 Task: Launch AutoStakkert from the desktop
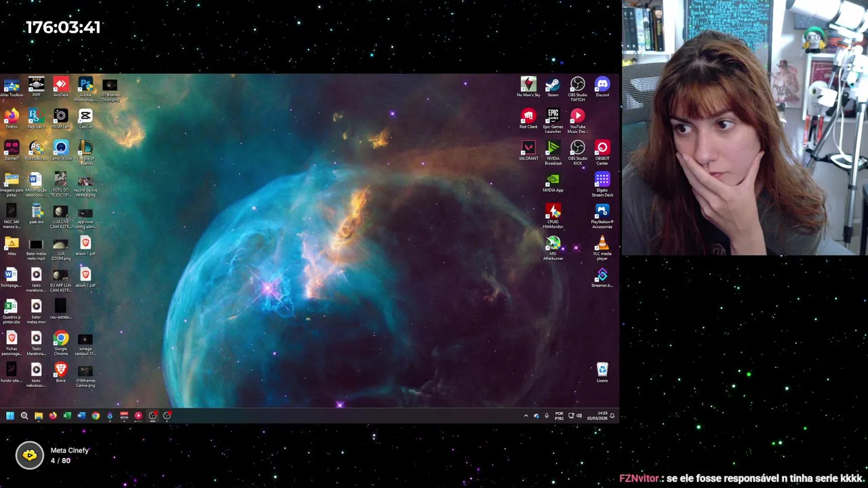[36, 151]
